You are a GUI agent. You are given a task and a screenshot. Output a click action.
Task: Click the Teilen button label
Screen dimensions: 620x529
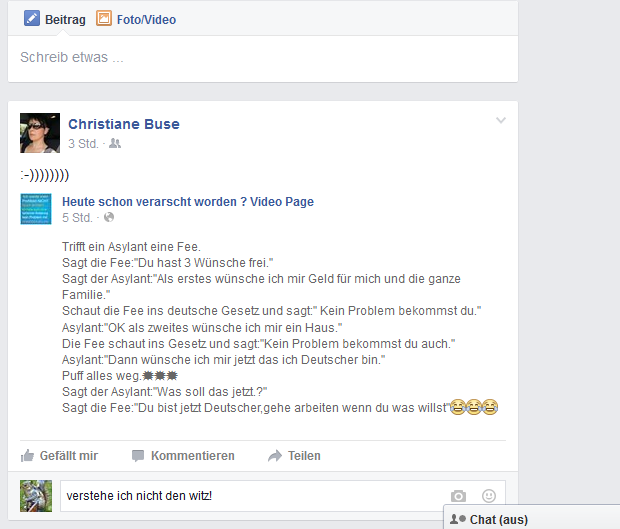pos(304,455)
